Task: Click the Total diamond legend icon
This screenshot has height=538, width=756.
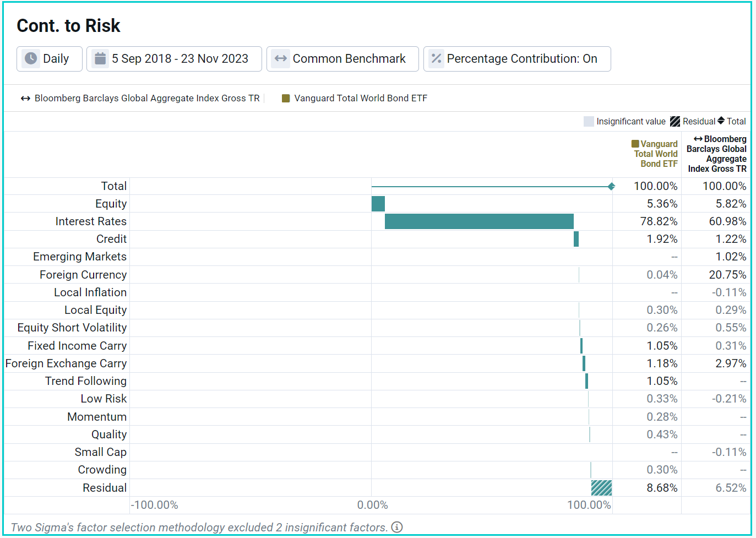Action: (721, 121)
